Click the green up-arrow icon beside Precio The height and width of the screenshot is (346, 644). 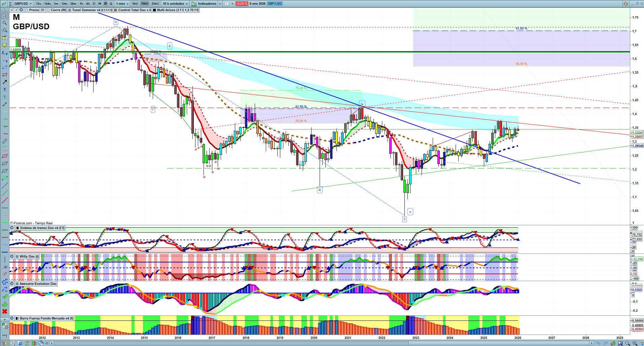coord(16,10)
